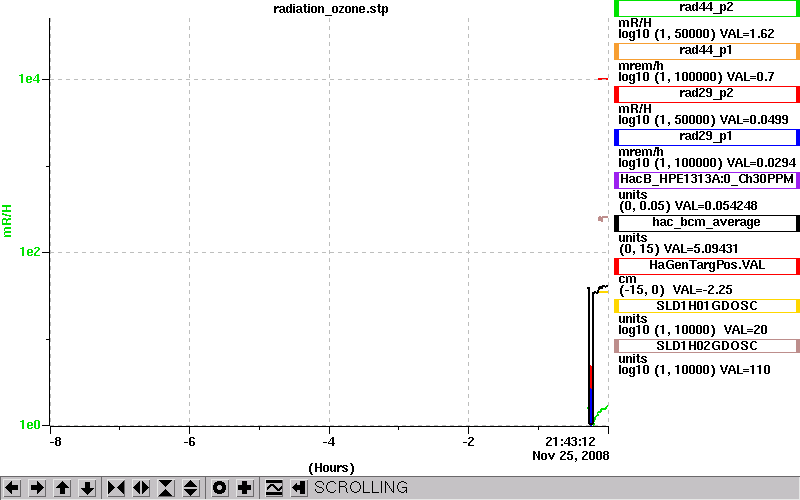Select the rad44_p1 curve legend
800x500 pixels.
707,51
